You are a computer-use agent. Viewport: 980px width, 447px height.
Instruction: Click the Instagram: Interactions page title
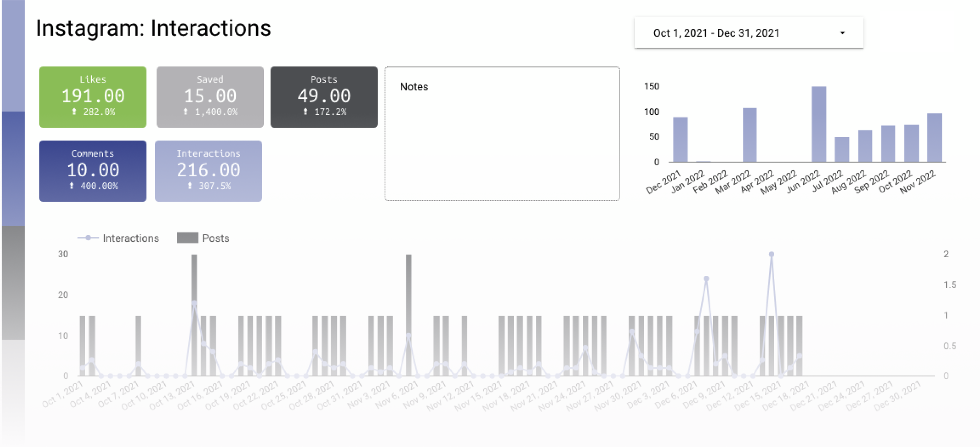(154, 28)
